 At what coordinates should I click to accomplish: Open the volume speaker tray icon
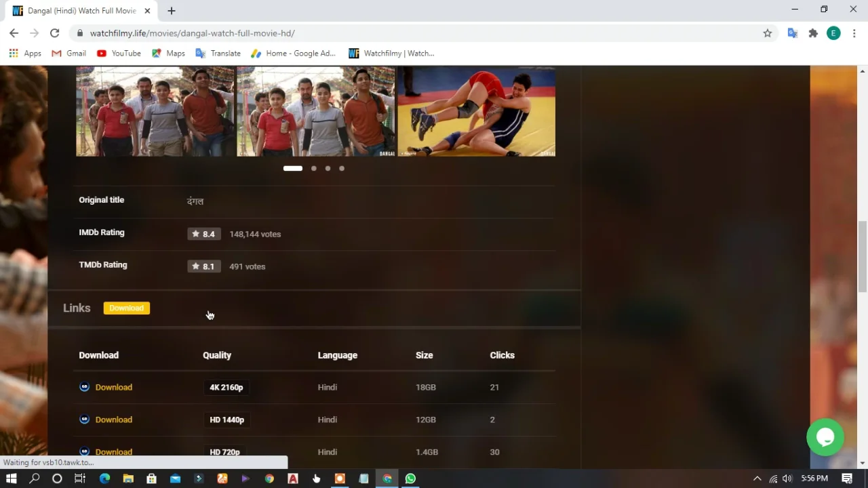(x=787, y=479)
